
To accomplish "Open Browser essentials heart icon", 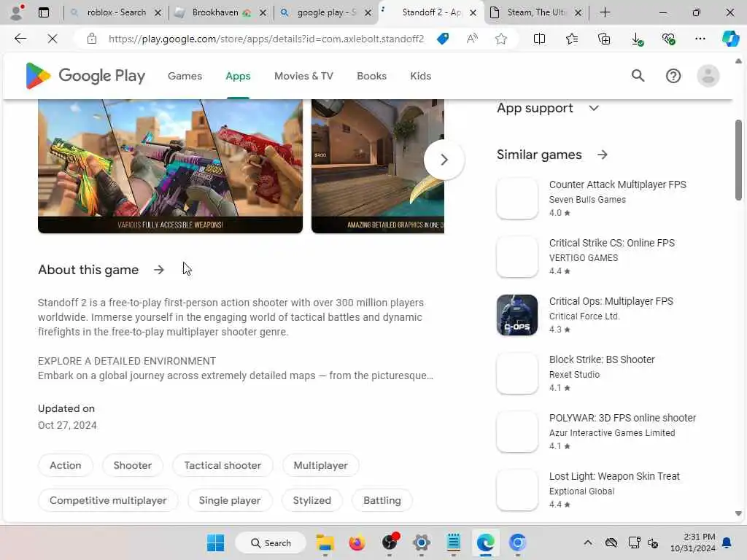I will [x=668, y=39].
